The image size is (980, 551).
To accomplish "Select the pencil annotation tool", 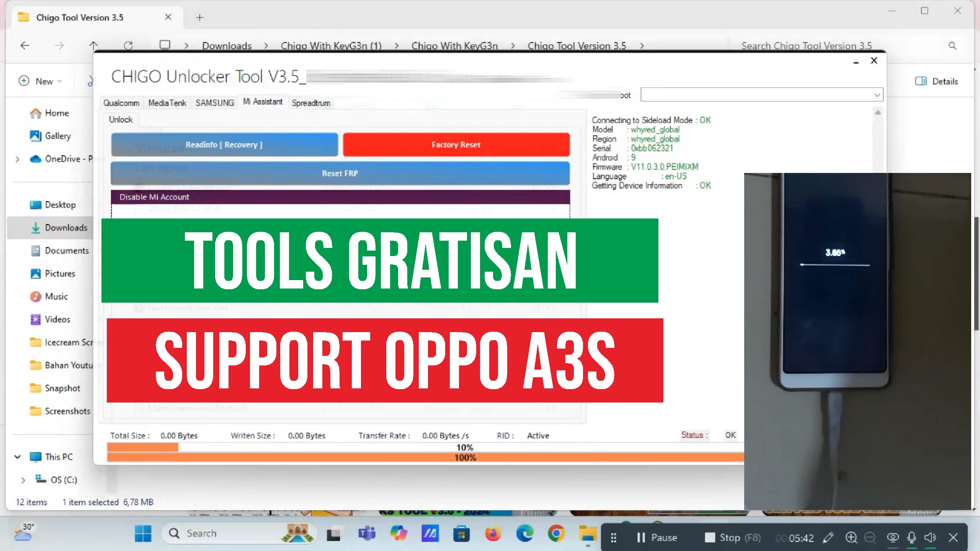I will [828, 538].
